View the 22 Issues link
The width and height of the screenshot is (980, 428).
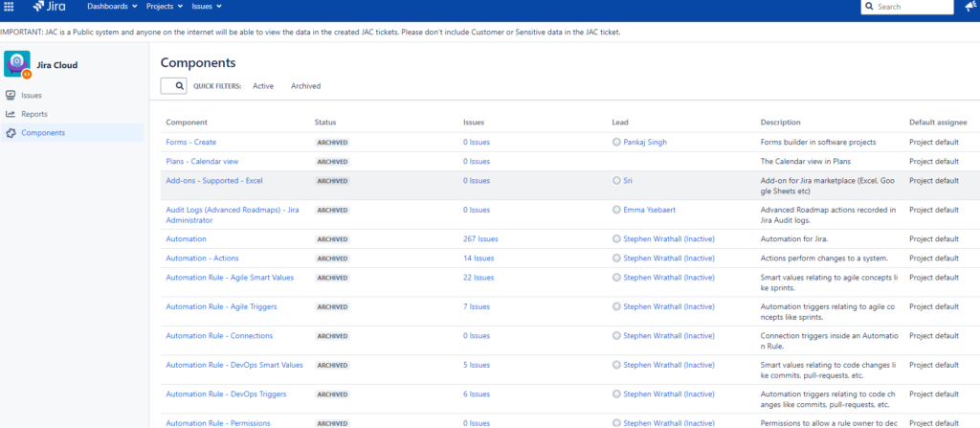[479, 278]
